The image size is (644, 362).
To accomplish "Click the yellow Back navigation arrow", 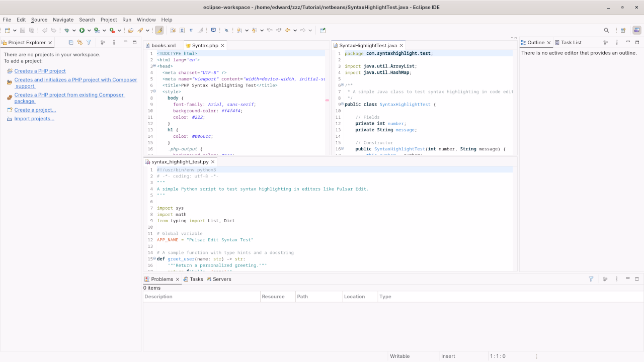I will [288, 30].
